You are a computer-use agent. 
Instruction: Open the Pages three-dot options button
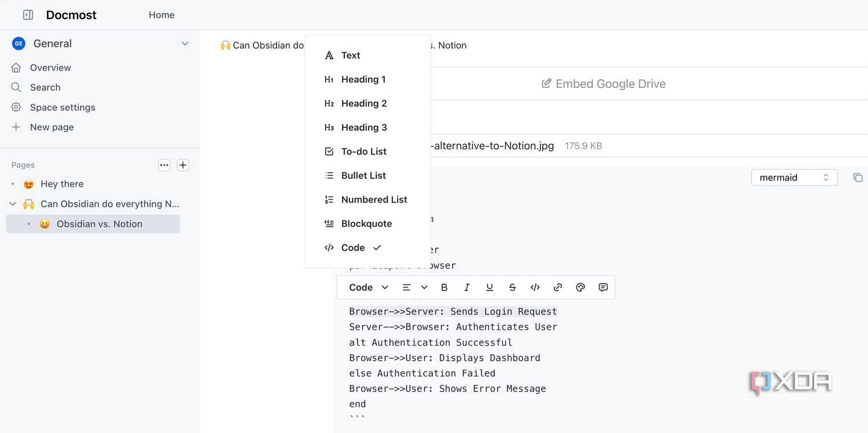point(164,165)
